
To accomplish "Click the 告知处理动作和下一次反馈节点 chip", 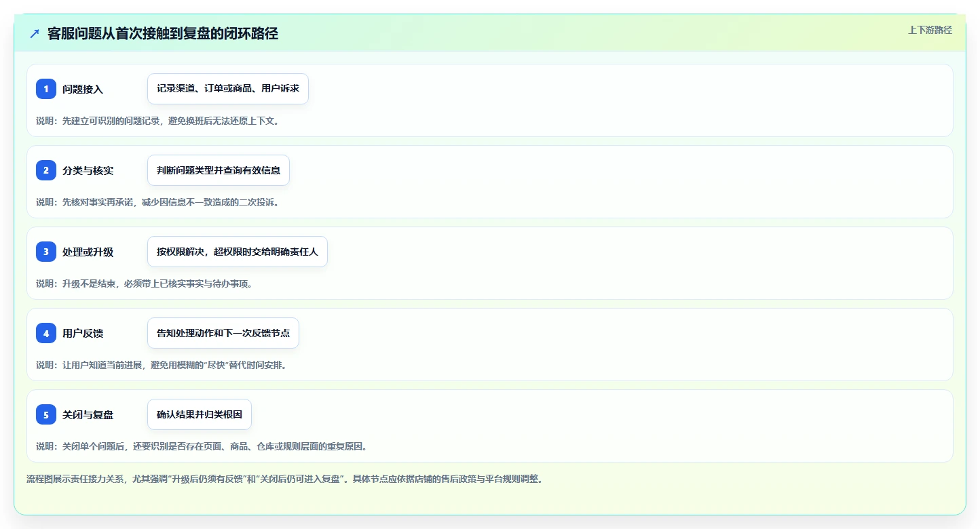I will [x=223, y=333].
